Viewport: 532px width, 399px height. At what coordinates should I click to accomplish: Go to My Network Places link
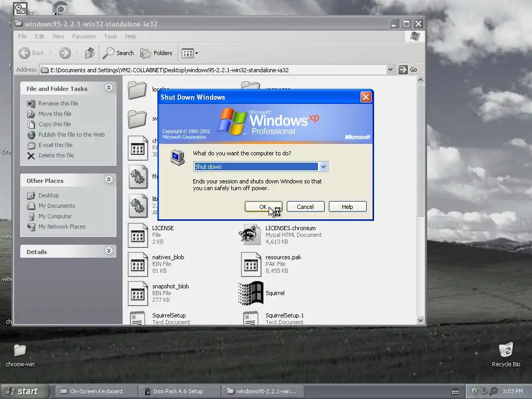(x=62, y=227)
